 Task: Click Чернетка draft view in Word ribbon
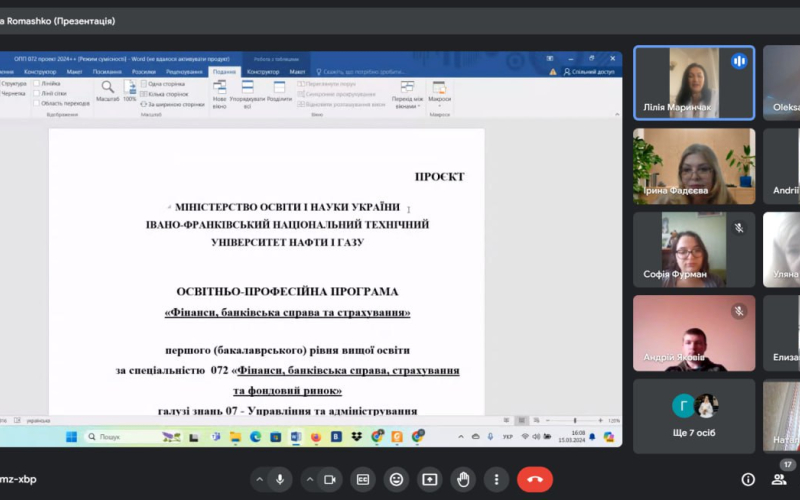point(14,93)
